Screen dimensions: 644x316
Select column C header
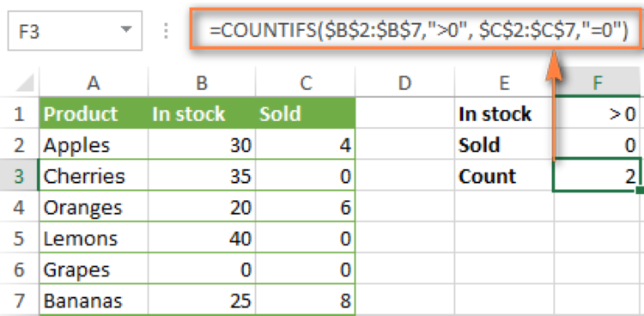coord(306,83)
